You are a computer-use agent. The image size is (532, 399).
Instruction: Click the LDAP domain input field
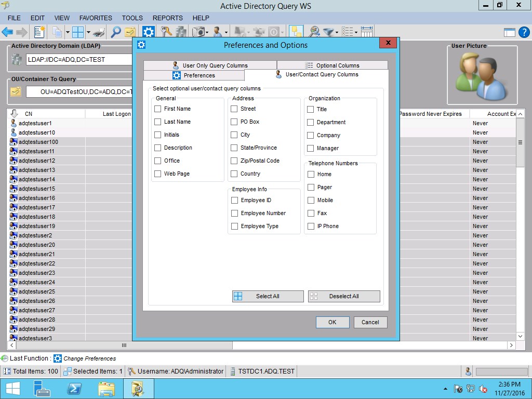79,60
